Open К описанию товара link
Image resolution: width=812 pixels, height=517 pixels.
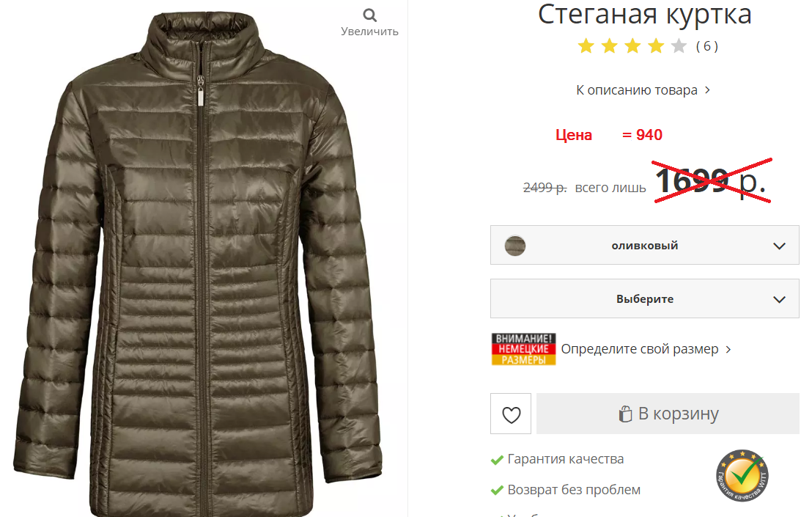point(643,90)
